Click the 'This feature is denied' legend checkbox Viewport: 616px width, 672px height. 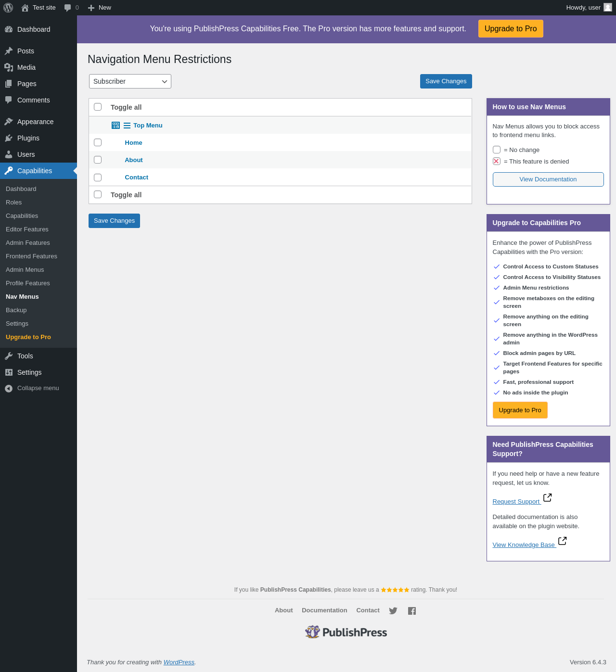[497, 161]
